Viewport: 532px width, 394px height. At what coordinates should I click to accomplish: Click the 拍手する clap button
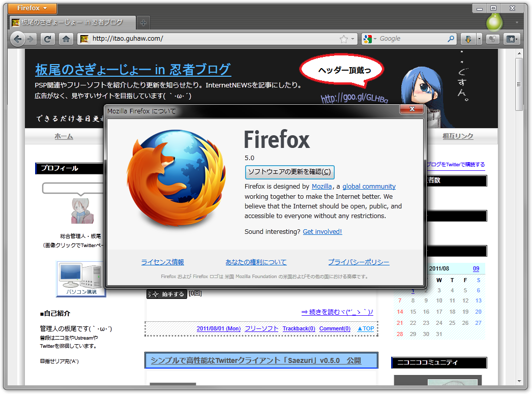point(167,294)
